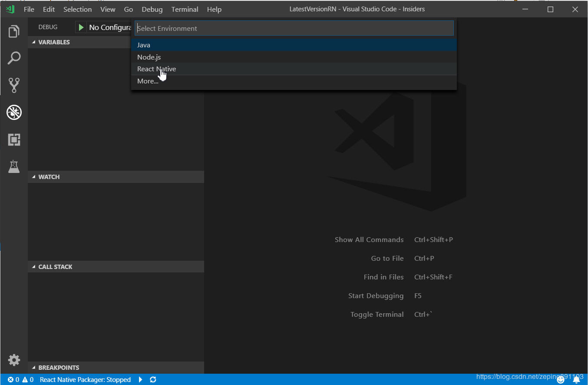The height and width of the screenshot is (385, 588).
Task: Select Node.js environment from list
Action: tap(294, 57)
